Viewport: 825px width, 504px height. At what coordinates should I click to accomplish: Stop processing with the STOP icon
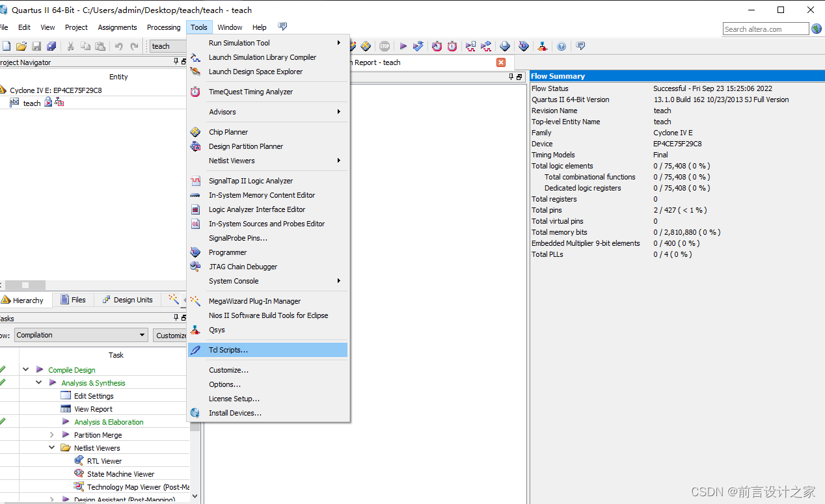[385, 46]
